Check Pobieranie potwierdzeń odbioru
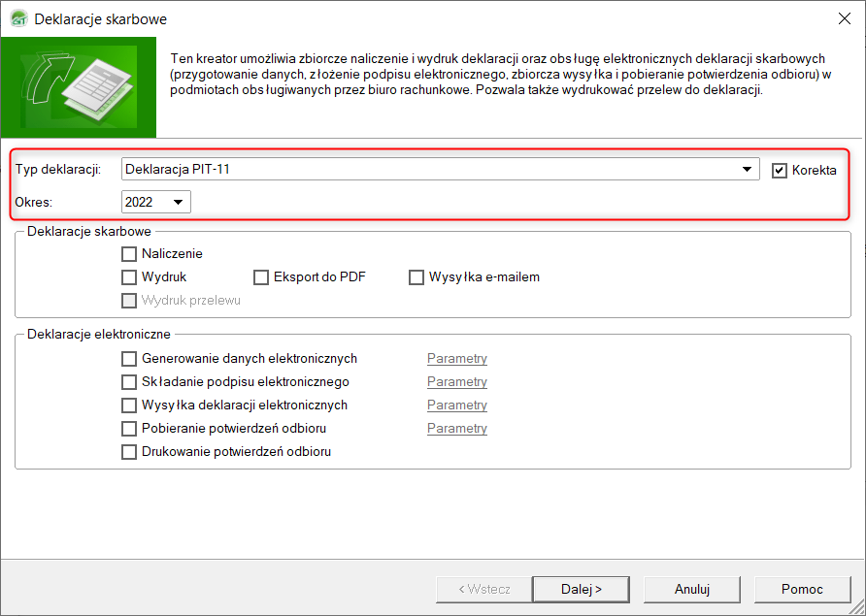This screenshot has height=616, width=866. point(129,429)
